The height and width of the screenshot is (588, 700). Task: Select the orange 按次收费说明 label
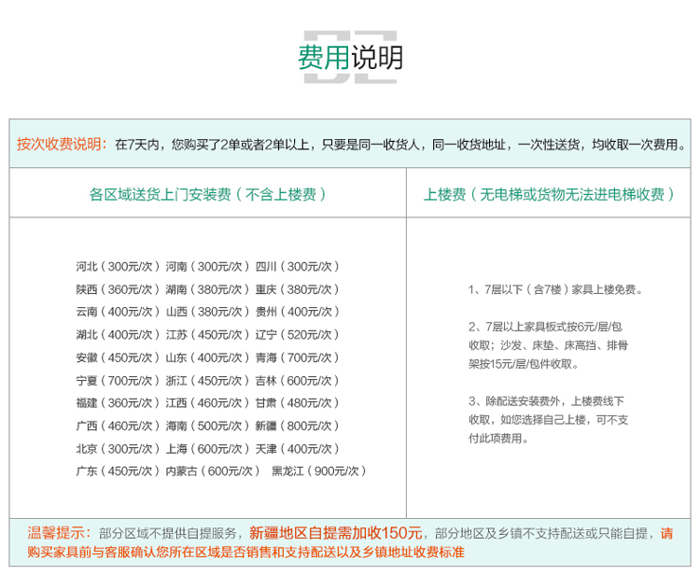pos(62,145)
